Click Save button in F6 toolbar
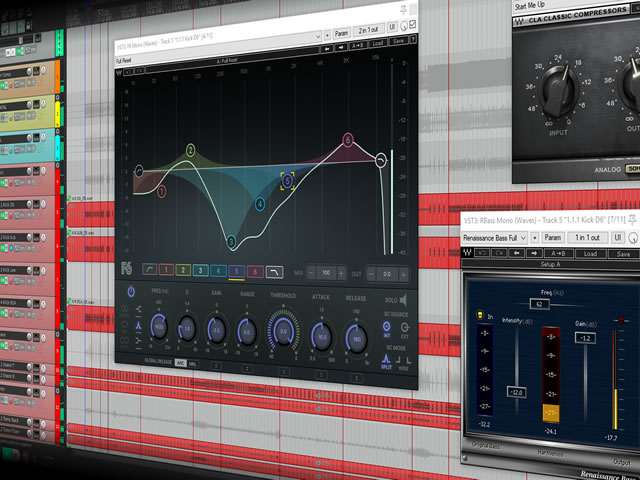Screen dimensions: 640x480 [398, 41]
